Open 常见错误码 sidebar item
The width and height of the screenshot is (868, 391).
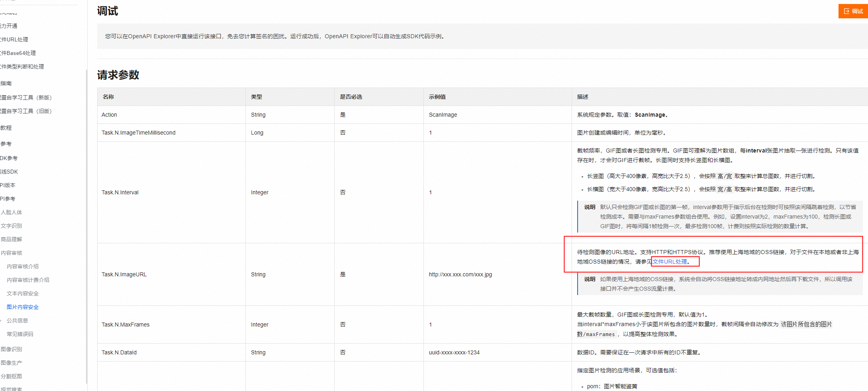[20, 334]
